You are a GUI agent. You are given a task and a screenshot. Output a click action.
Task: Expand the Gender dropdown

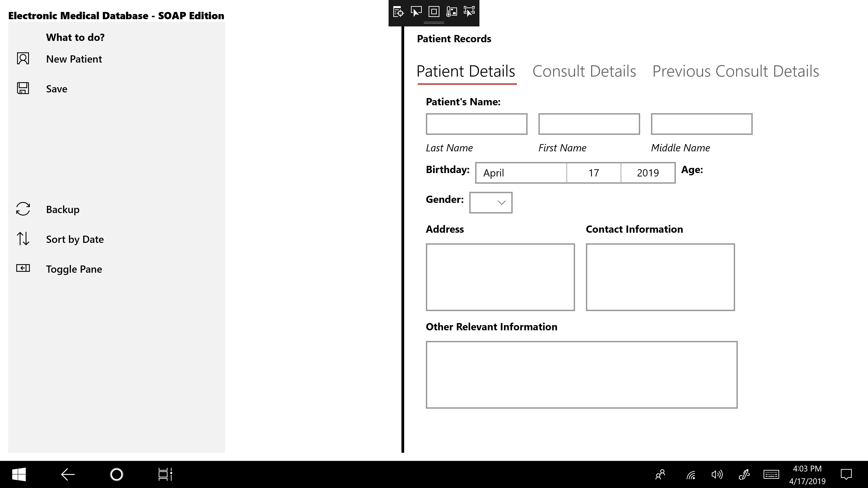tap(491, 202)
